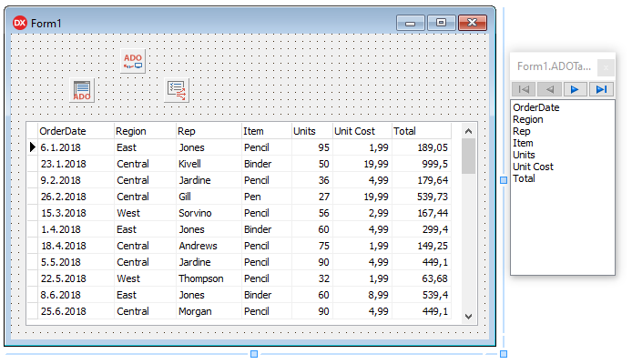
Task: Select the 8,99 unit cost cell
Action: point(362,295)
